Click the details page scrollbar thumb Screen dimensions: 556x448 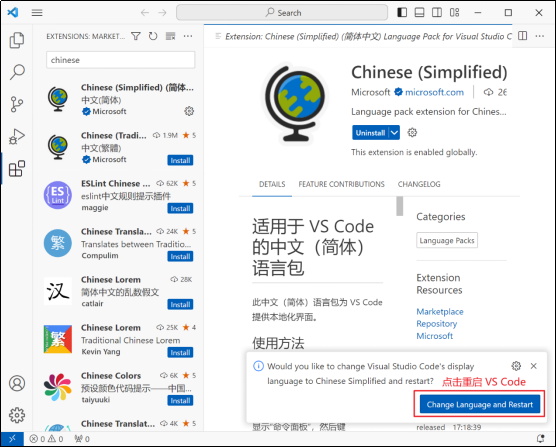tap(400, 206)
